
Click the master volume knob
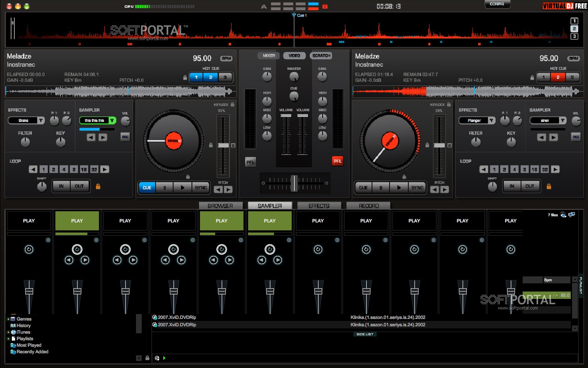tap(294, 77)
